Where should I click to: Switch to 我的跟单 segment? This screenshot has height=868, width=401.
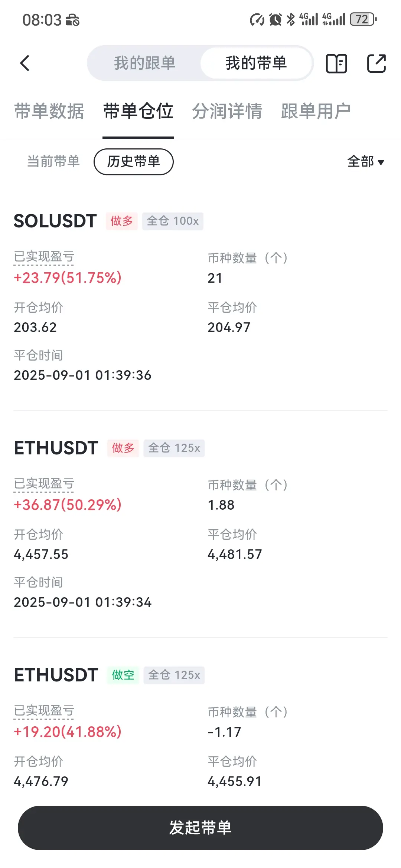(144, 63)
